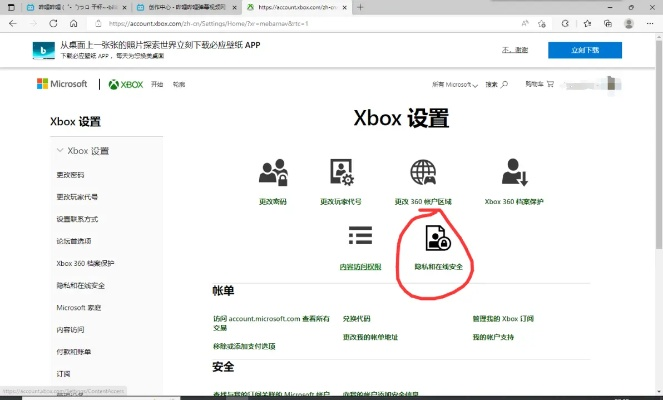Click the Bing wallpaper app logo
Viewport: 663px width, 400px height.
coord(44,50)
